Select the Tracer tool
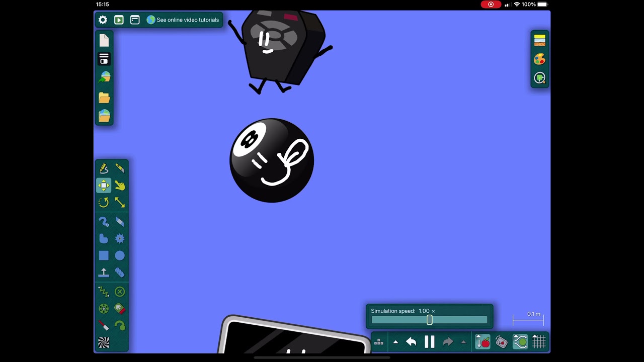The width and height of the screenshot is (644, 362). [x=120, y=325]
